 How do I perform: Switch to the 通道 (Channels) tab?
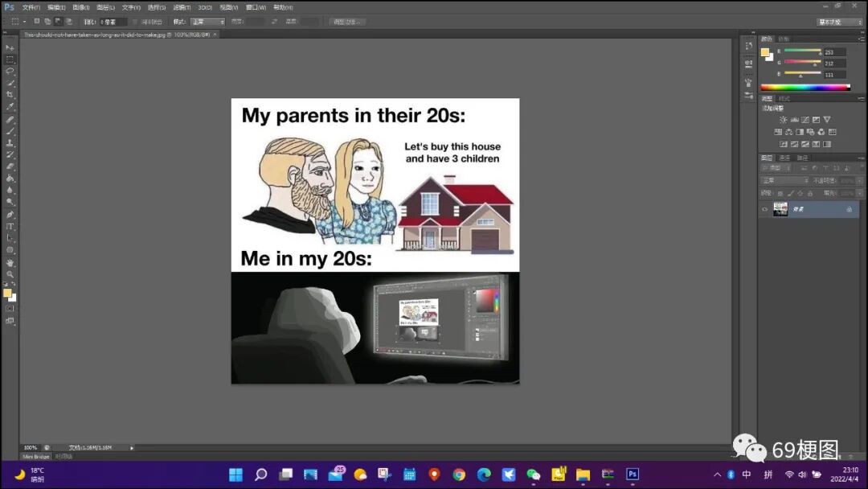(x=785, y=158)
